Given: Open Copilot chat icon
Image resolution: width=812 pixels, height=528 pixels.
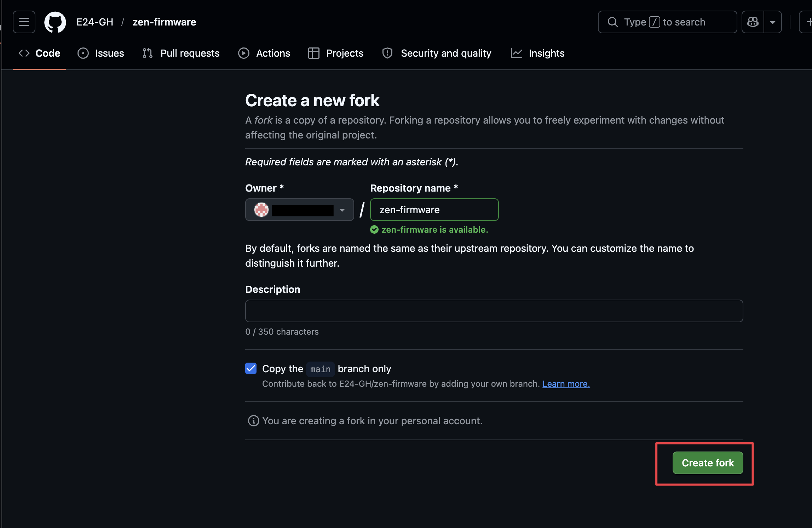Looking at the screenshot, I should (753, 22).
